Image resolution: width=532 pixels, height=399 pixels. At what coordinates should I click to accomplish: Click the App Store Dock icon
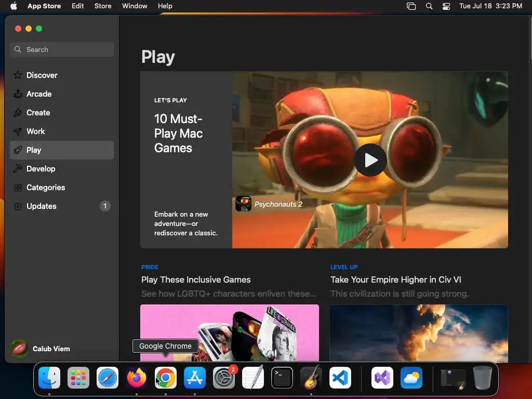pyautogui.click(x=195, y=378)
